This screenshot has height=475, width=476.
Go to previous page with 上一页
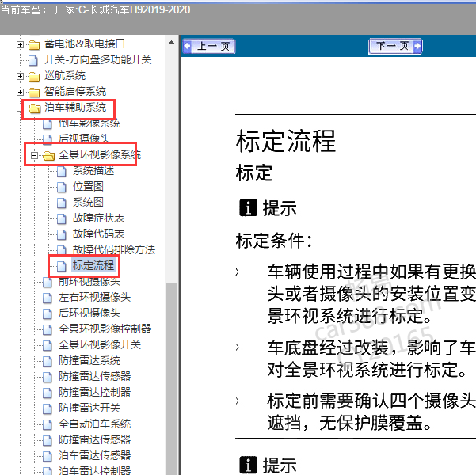pos(209,47)
